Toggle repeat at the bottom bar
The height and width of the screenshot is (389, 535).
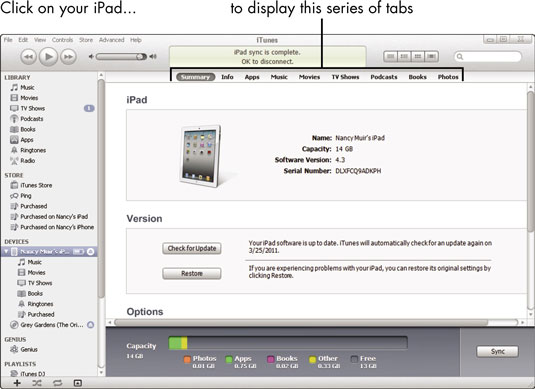[x=57, y=383]
